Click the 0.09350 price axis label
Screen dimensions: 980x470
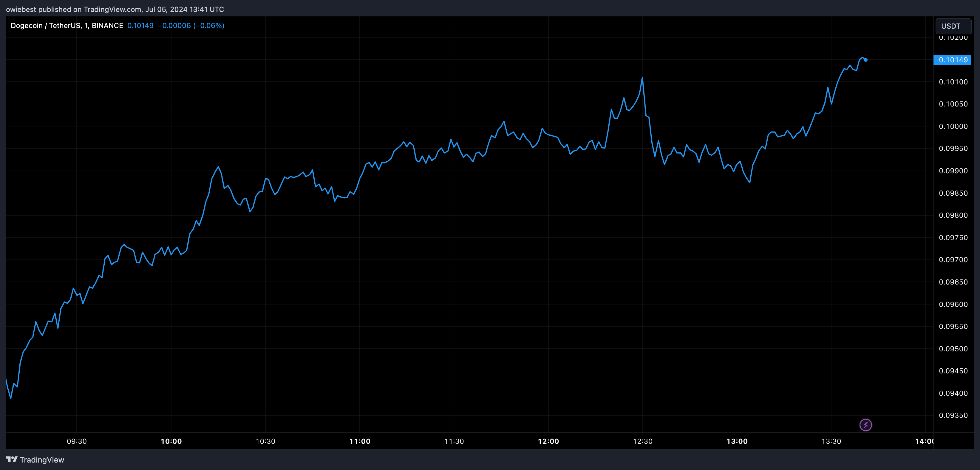(x=953, y=416)
